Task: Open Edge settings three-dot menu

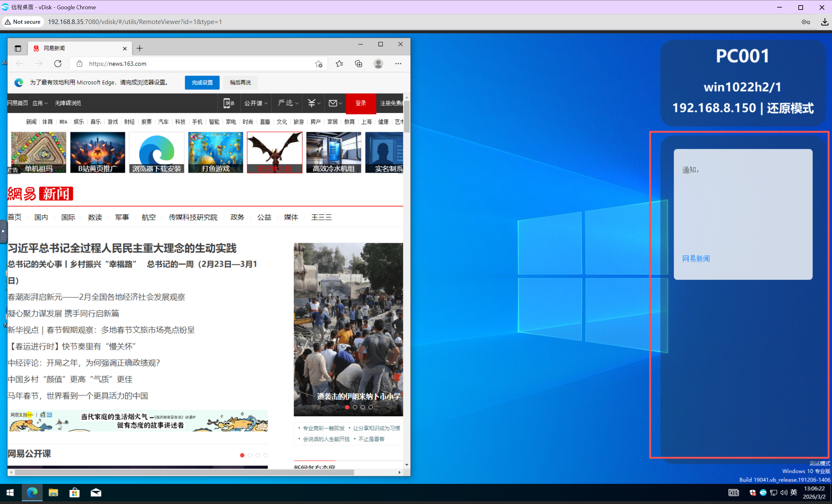Action: tap(398, 64)
